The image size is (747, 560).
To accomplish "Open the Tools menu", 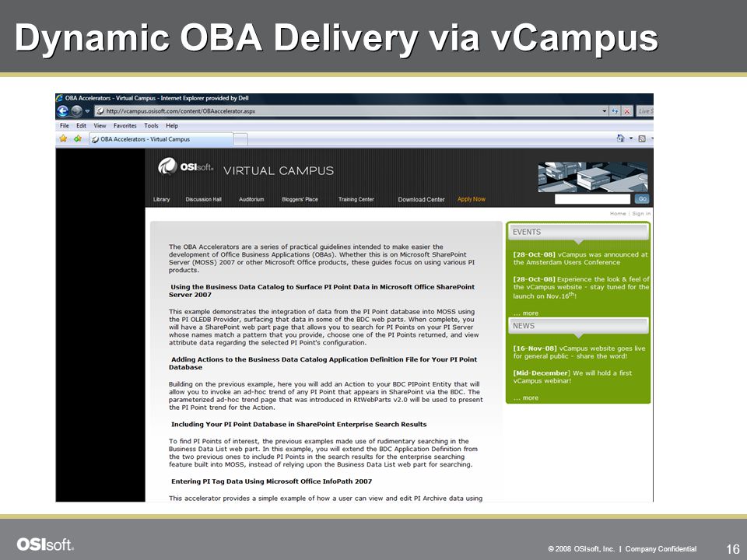I will (151, 126).
